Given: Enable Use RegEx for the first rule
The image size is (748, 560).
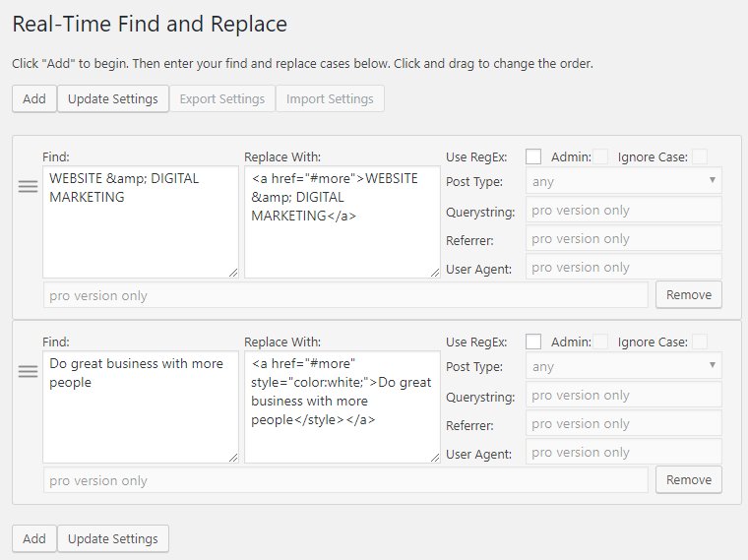Looking at the screenshot, I should pos(533,156).
